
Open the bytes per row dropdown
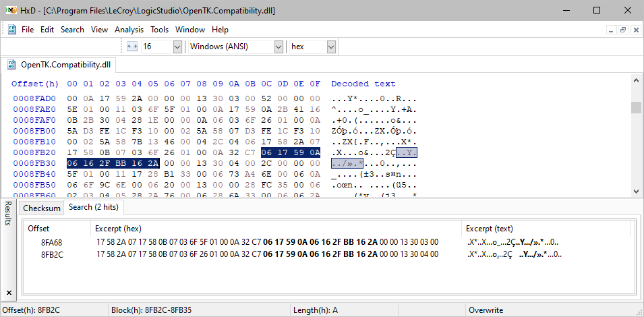pyautogui.click(x=177, y=47)
